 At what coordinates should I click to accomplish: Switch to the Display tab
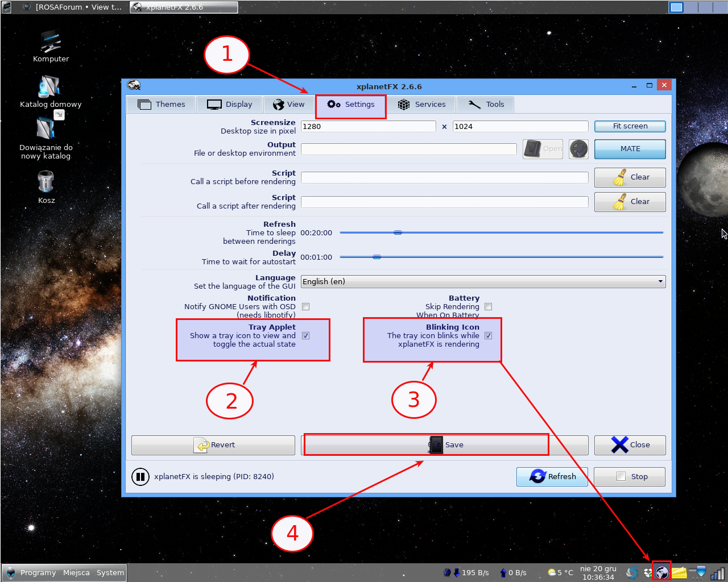click(x=229, y=105)
